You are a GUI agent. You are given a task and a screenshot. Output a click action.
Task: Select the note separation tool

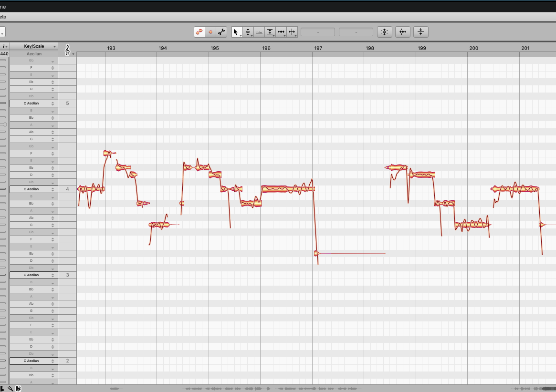click(x=292, y=32)
